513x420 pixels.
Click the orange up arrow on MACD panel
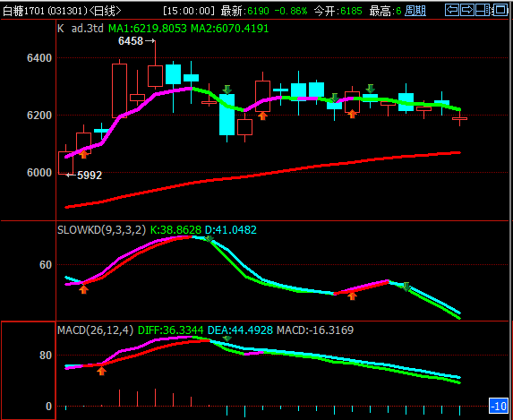[102, 371]
